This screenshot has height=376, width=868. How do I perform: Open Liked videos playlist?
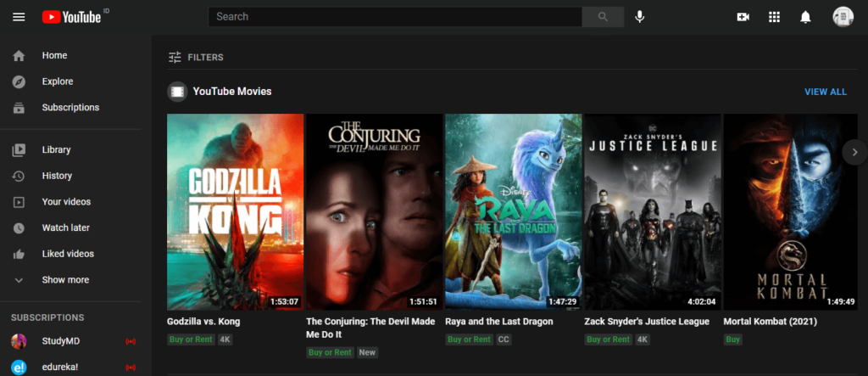(68, 254)
